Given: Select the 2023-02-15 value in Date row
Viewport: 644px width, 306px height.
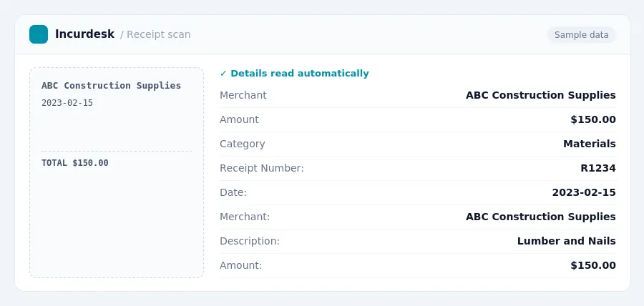Looking at the screenshot, I should [x=584, y=192].
